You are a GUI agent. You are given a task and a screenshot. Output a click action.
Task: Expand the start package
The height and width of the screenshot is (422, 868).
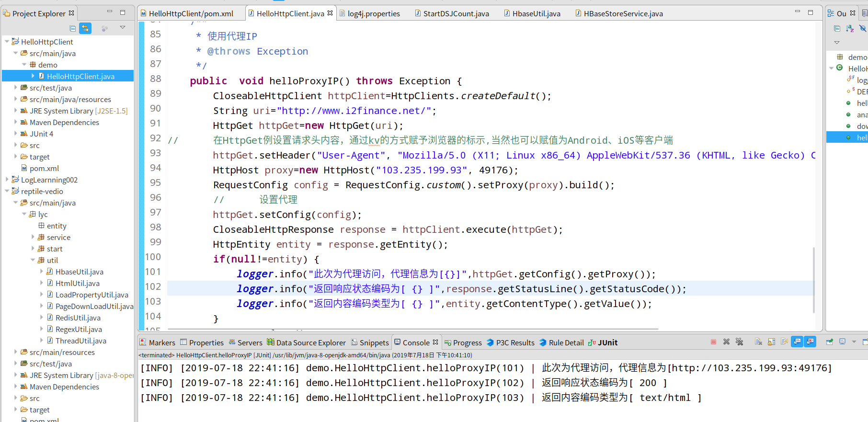(33, 249)
